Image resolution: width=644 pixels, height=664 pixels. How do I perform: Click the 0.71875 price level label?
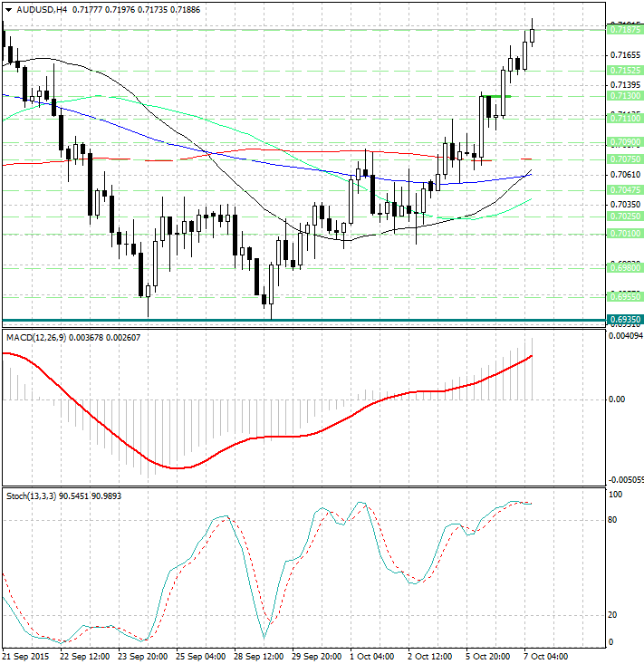tap(625, 30)
